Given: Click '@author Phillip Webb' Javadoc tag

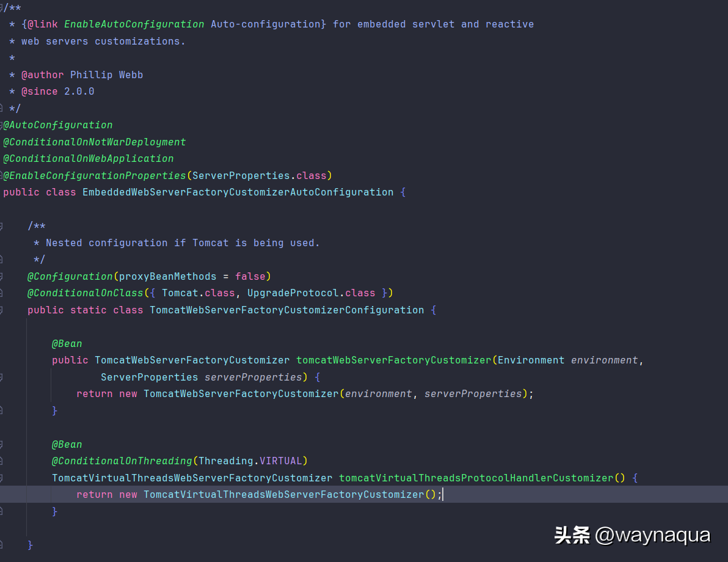Looking at the screenshot, I should coord(82,75).
